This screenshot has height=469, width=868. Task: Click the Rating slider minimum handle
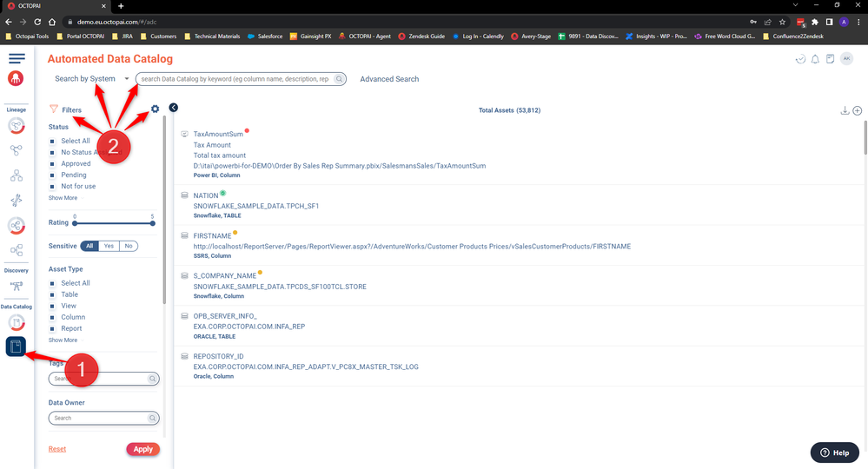[x=75, y=223]
